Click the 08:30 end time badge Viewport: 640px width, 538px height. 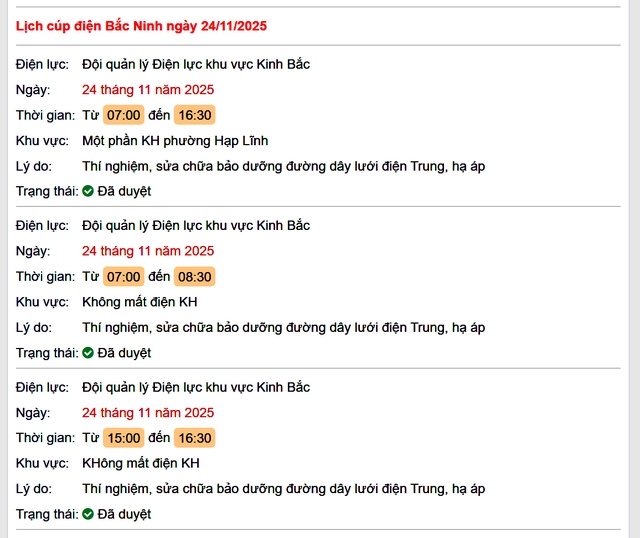(195, 276)
